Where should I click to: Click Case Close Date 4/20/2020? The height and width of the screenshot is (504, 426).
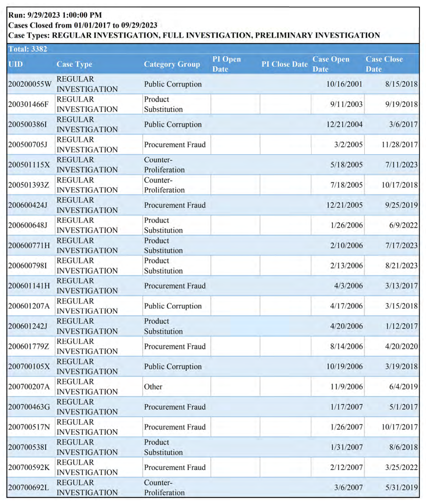(x=401, y=346)
